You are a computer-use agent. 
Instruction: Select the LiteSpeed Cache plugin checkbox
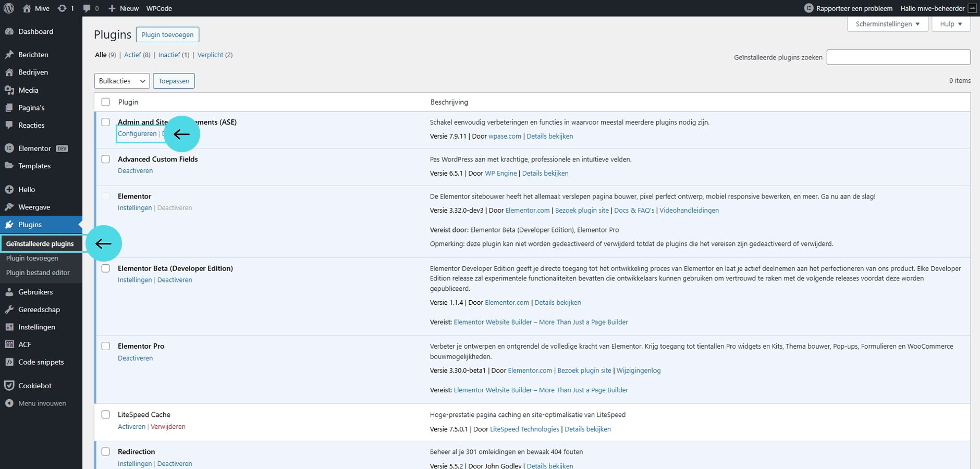(x=106, y=415)
